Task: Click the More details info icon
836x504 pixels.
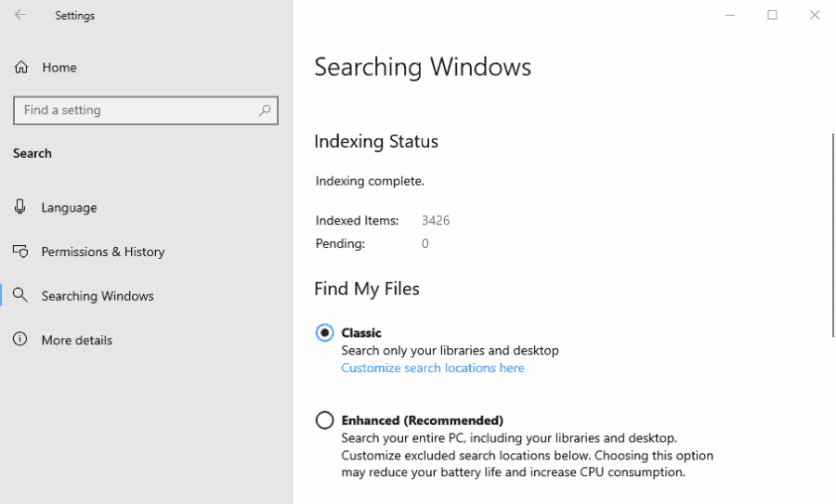Action: coord(20,339)
